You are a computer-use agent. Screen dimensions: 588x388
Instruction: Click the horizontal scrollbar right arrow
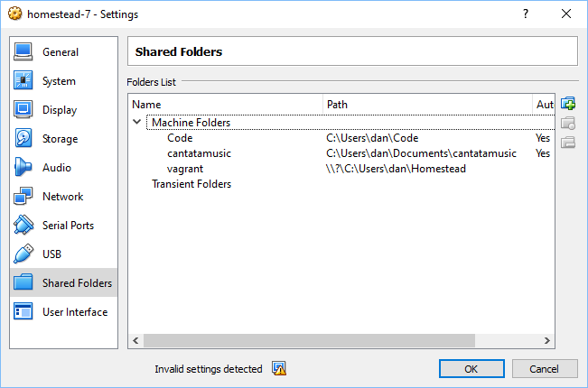pos(547,341)
